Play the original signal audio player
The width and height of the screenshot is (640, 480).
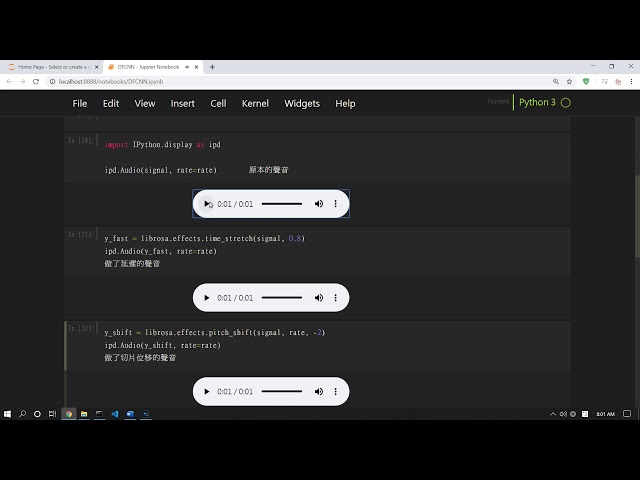coord(207,204)
